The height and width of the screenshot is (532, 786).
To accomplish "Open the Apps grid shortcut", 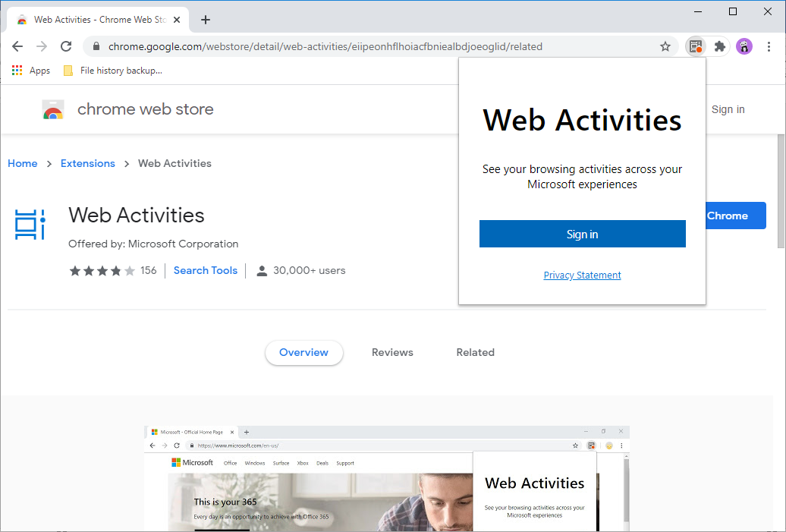I will (x=31, y=71).
